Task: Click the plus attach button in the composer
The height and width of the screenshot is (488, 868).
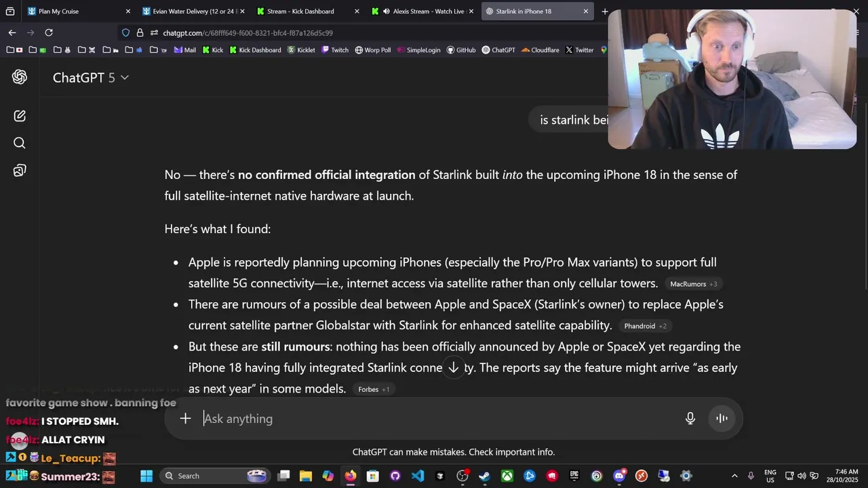Action: point(185,419)
